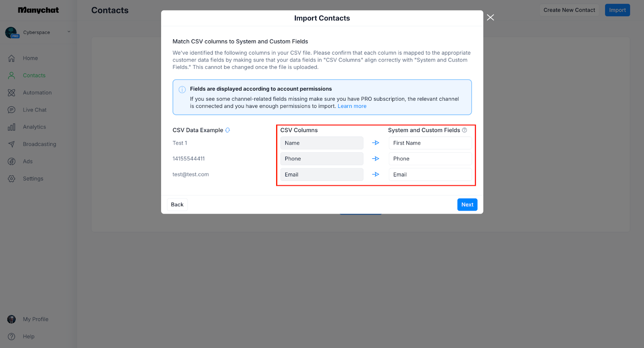Image resolution: width=644 pixels, height=348 pixels.
Task: Open the Email system field dropdown
Action: 430,175
